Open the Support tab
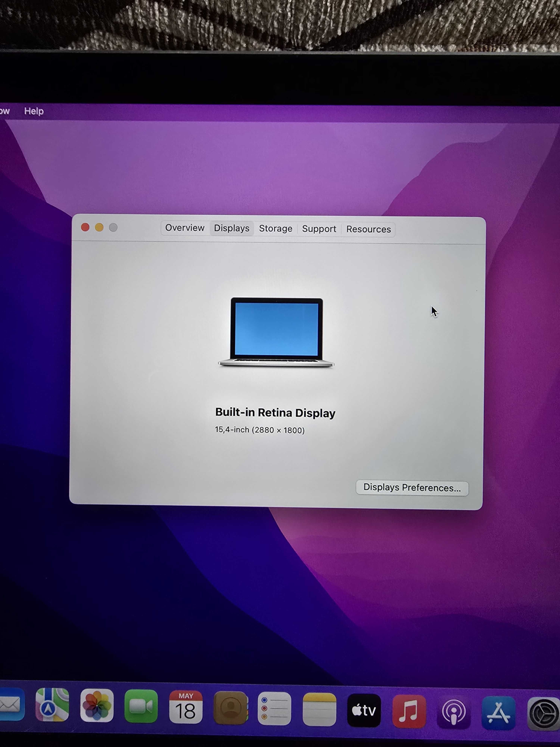Viewport: 560px width, 747px height. [319, 229]
